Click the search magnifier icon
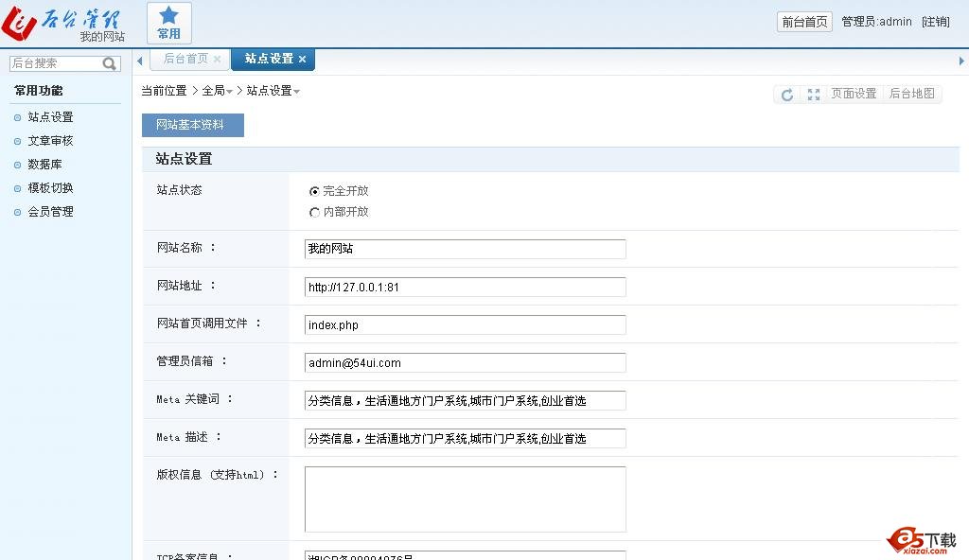 (x=110, y=63)
